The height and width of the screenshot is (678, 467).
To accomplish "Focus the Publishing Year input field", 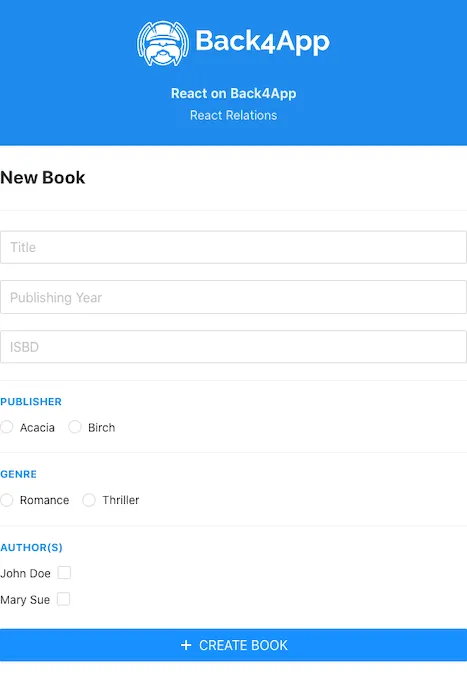I will (x=234, y=297).
